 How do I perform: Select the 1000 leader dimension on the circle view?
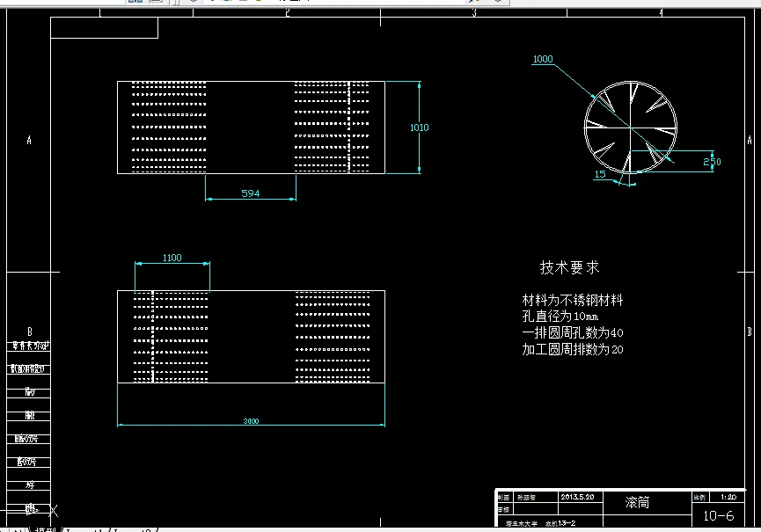pos(543,60)
